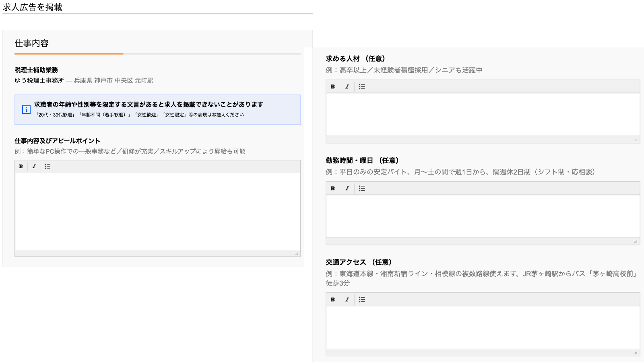
Task: Click the 仕事内容及びアピールポイント label
Action: (57, 141)
